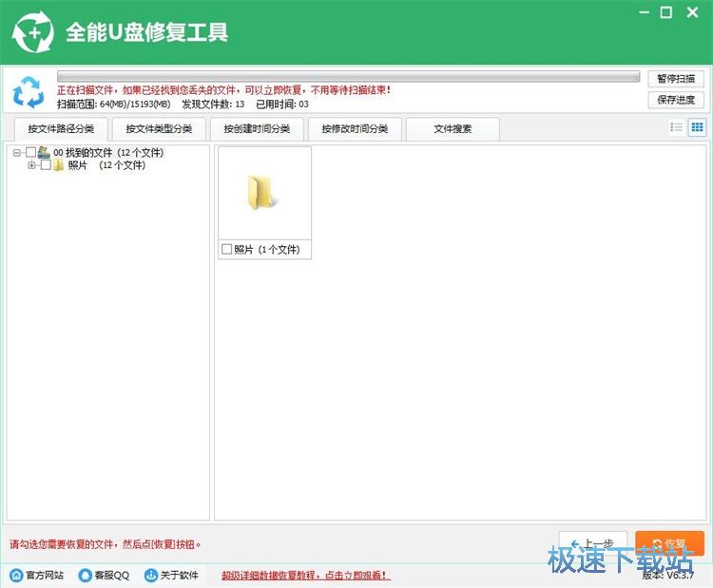Switch to list view mode
713x588 pixels.
[677, 127]
